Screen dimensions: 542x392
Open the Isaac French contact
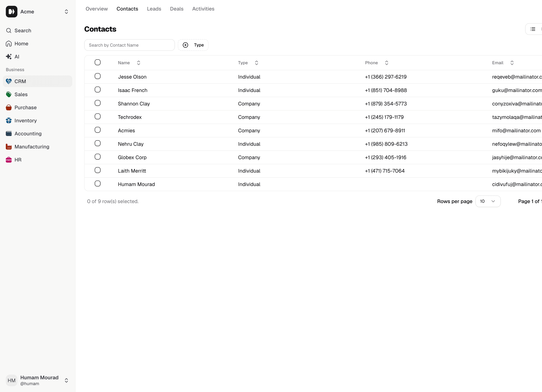pyautogui.click(x=133, y=90)
